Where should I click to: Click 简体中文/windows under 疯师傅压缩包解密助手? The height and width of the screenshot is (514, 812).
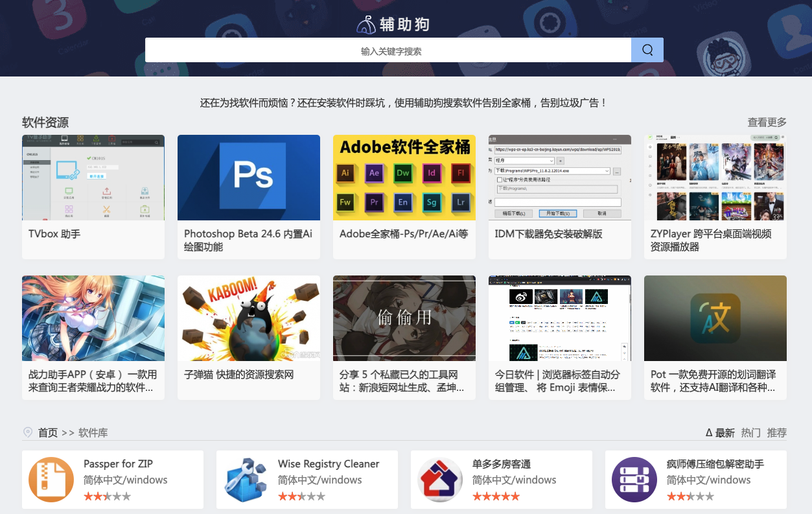[x=709, y=480]
